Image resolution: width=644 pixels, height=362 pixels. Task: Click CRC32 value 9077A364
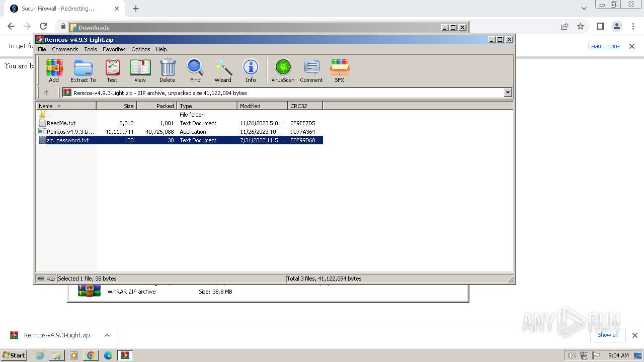[303, 132]
